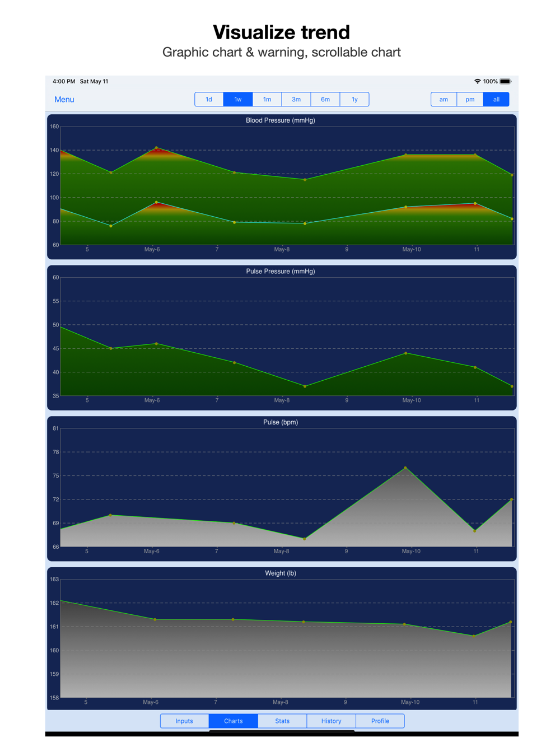
Task: Select the 1w time range
Action: [238, 100]
